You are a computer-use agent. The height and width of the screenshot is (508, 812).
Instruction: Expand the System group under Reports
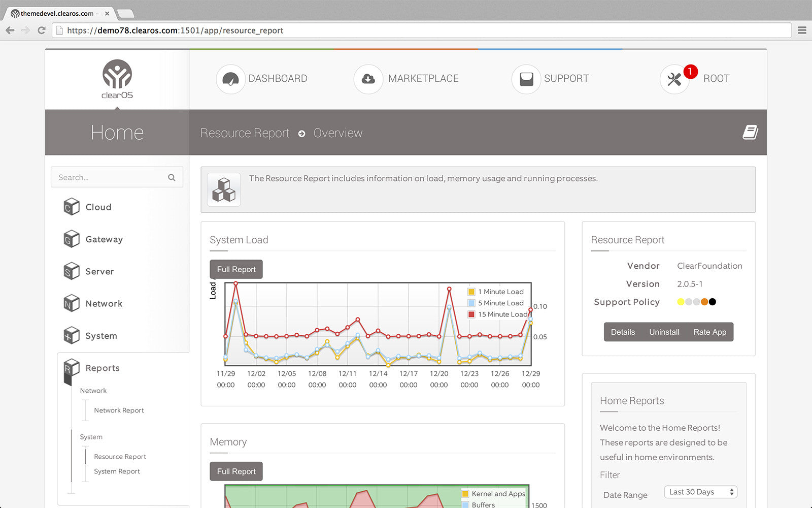point(90,437)
